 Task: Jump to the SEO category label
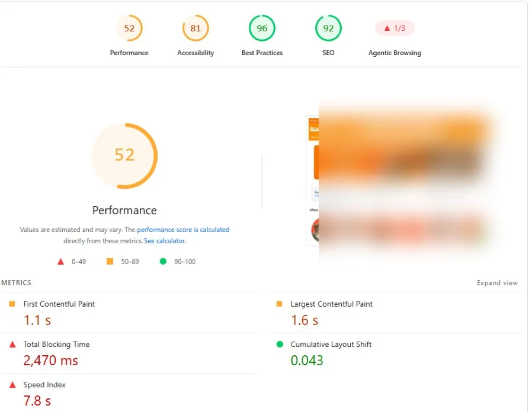pos(328,53)
